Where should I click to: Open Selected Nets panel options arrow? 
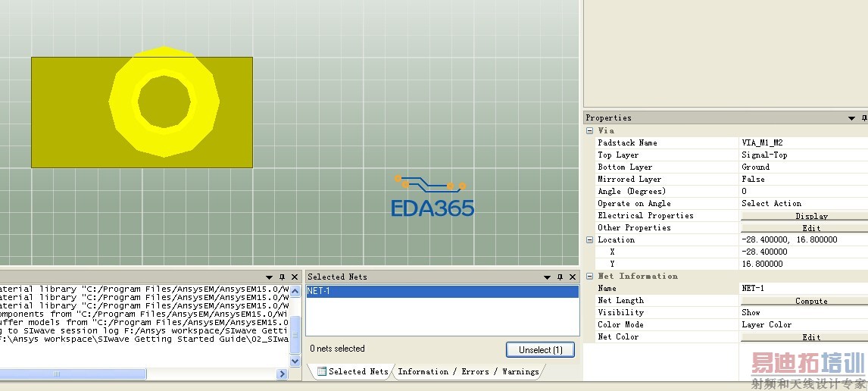coord(547,277)
